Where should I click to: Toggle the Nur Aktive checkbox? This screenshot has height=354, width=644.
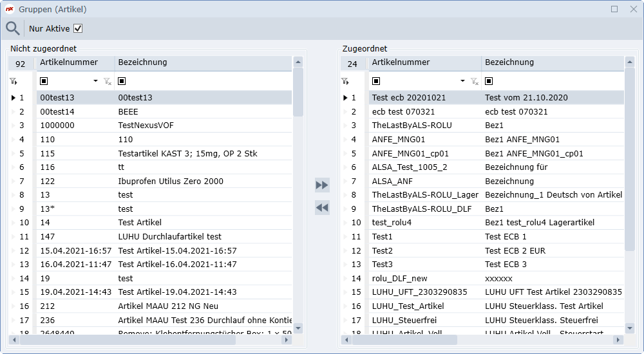point(78,28)
